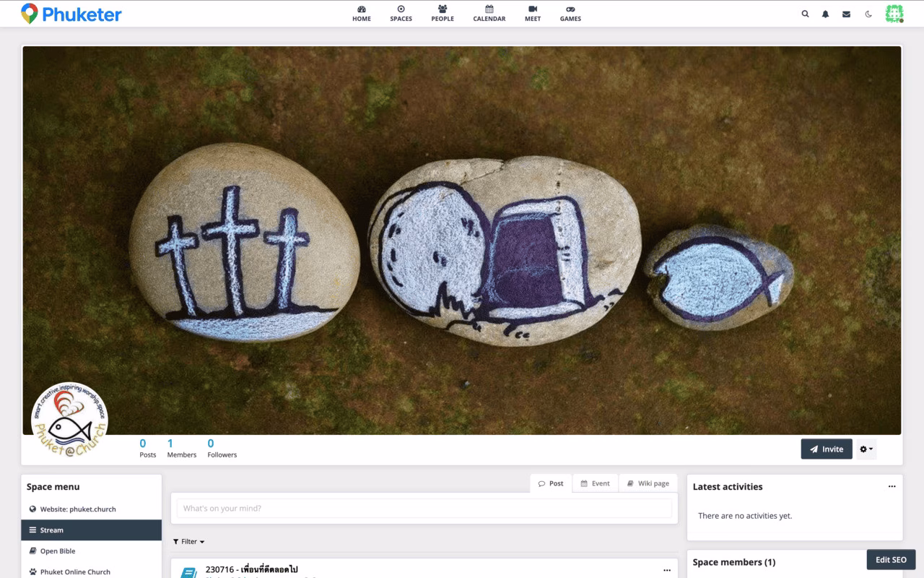Open CALENDAR in top navigation
The width and height of the screenshot is (924, 578).
coord(489,14)
